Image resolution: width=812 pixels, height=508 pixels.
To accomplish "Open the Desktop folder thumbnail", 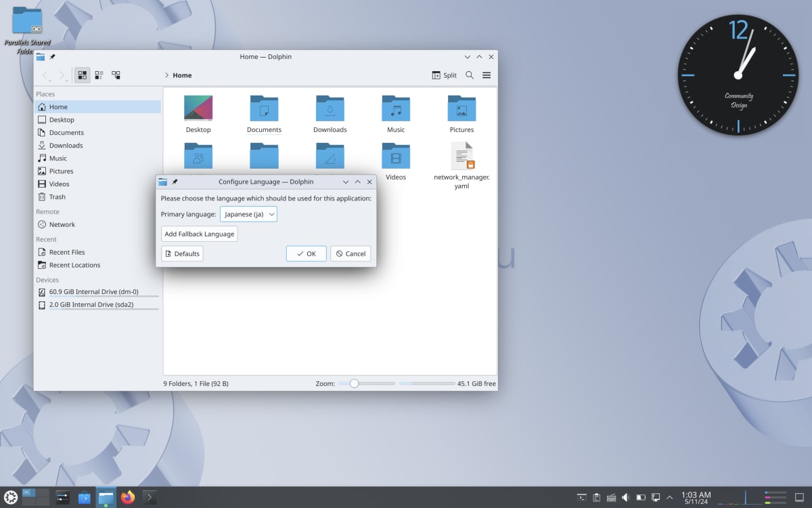I will point(198,108).
